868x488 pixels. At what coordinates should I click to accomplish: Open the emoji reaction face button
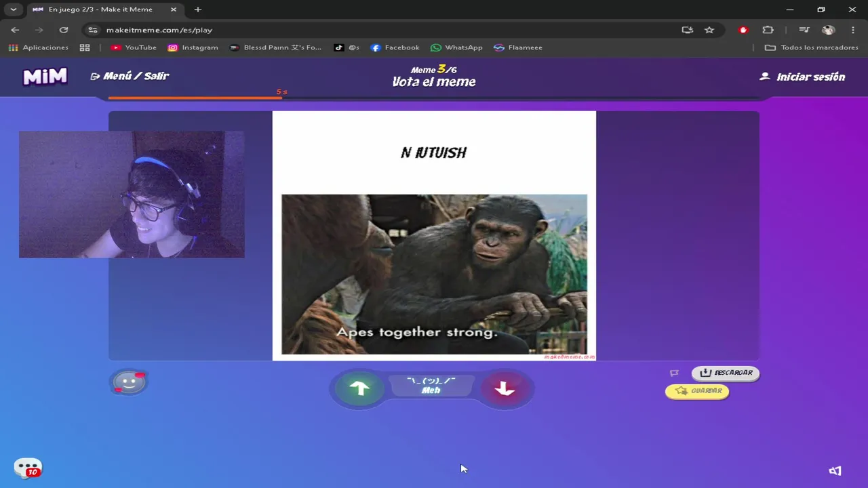129,382
